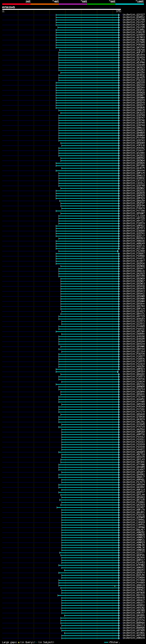Viewport: 146px width, 644px height.
Task: Click hit UniRef100_B9S5G3
Action: click(133, 238)
